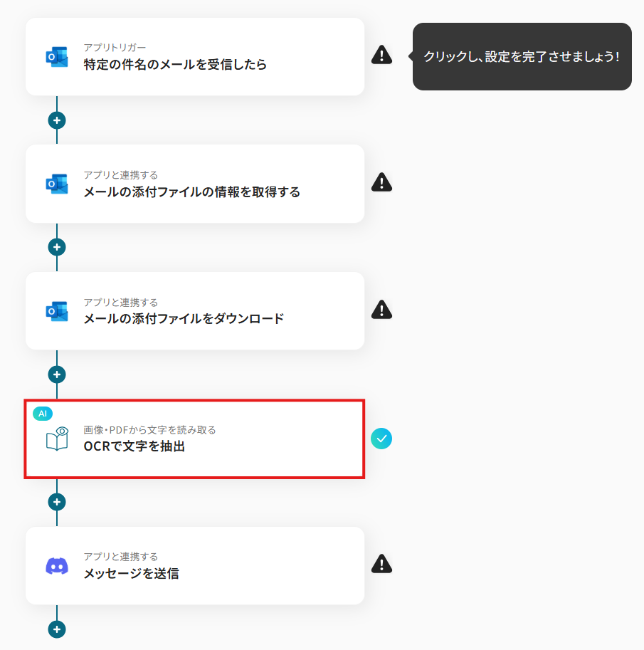The height and width of the screenshot is (650, 644).
Task: Click アプリと連携する label on 添付ファイルの情報を取得する card
Action: 120,175
